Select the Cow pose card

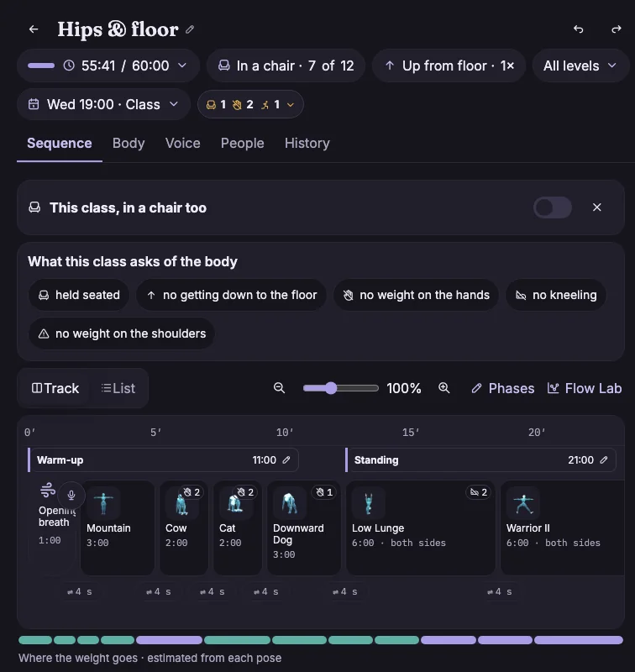184,528
